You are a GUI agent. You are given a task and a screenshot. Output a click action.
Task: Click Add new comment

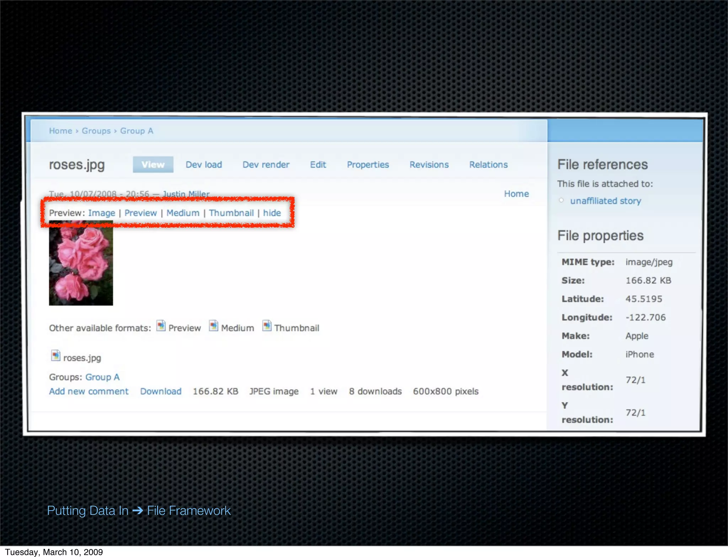tap(89, 391)
